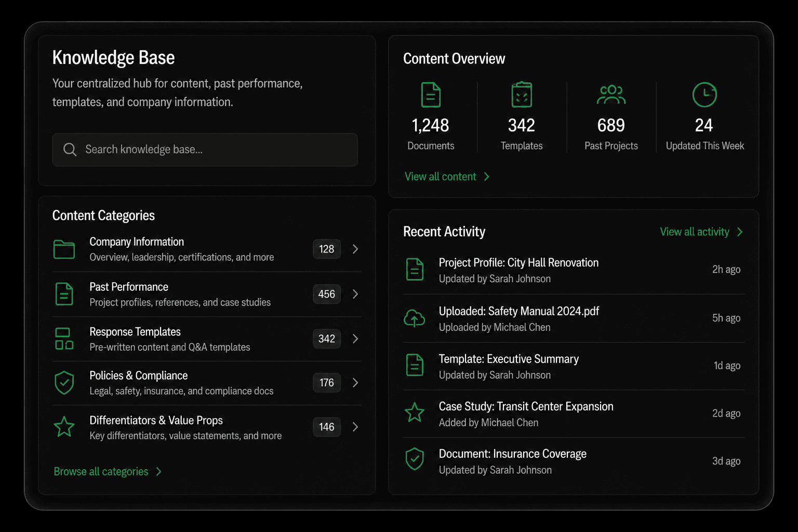This screenshot has height=532, width=798.
Task: Expand Company Information with its chevron
Action: (x=355, y=249)
